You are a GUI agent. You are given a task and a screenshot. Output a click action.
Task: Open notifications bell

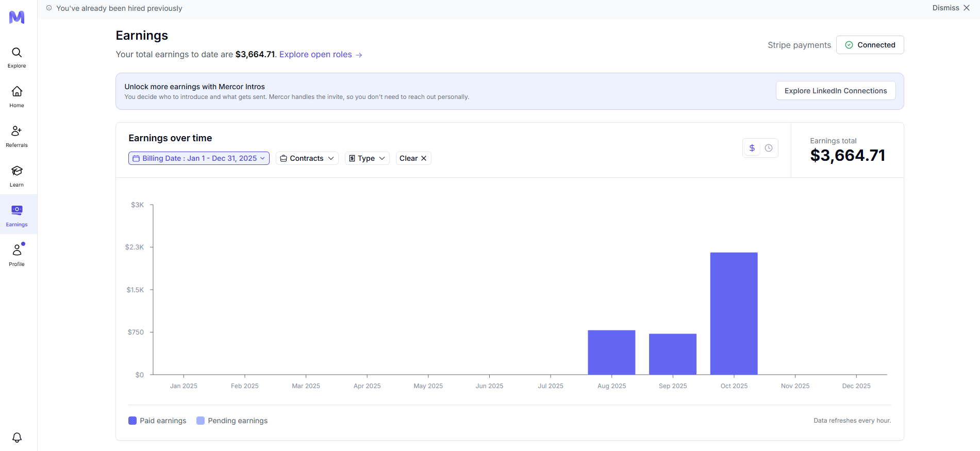pos(17,438)
